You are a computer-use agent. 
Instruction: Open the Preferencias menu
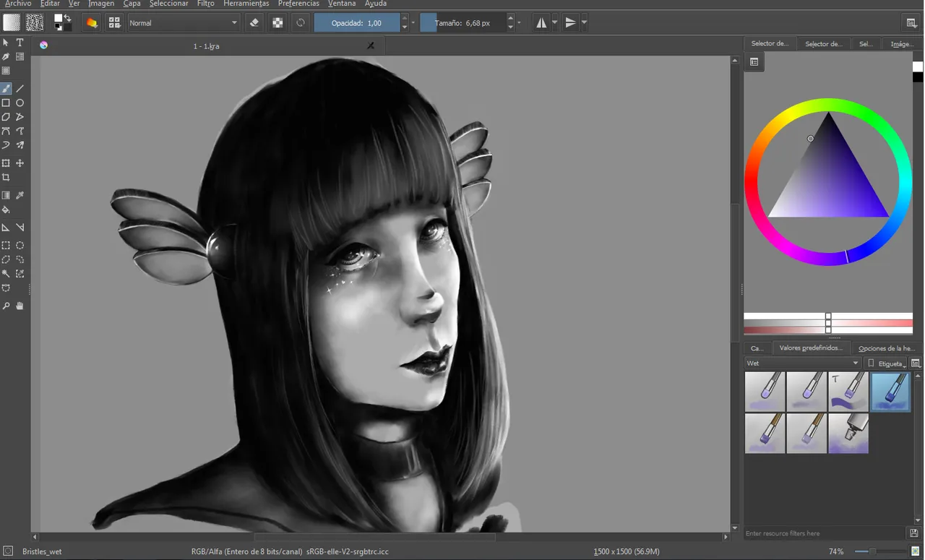pyautogui.click(x=298, y=4)
